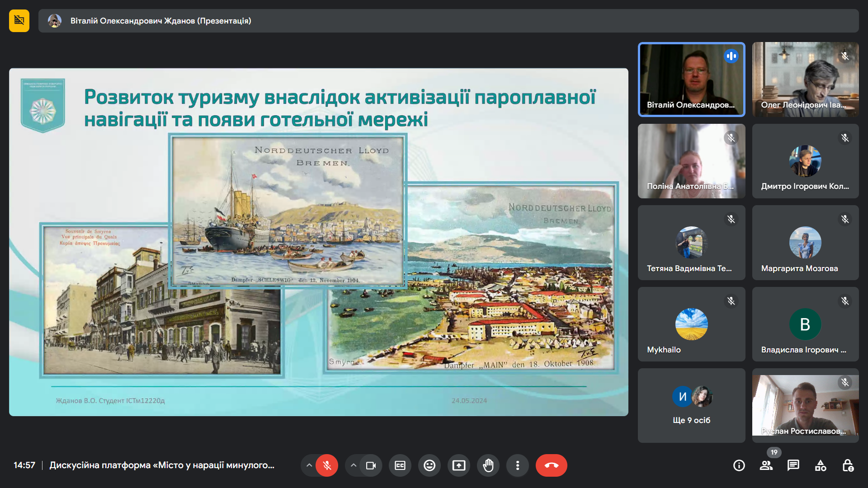The height and width of the screenshot is (488, 868).
Task: Click the shared presentation slide
Action: [x=318, y=242]
